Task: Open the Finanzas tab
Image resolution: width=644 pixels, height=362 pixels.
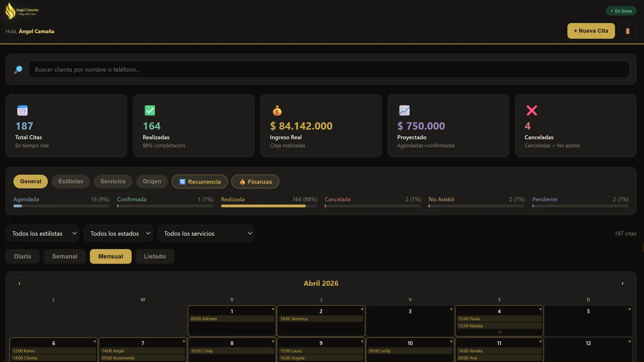Action: coord(255,181)
